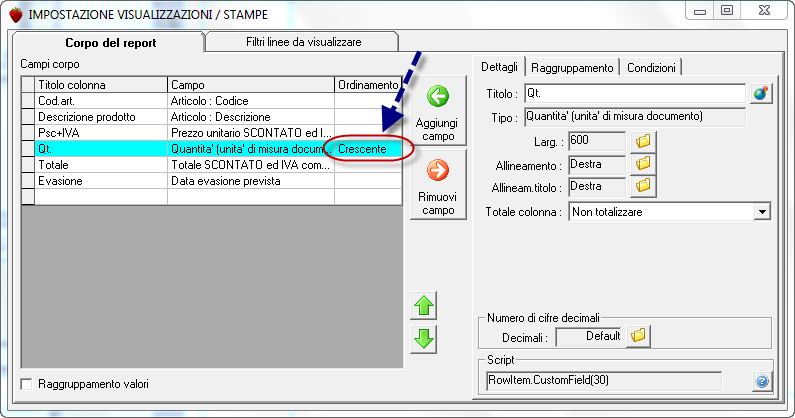
Task: Click in the Titolo input field
Action: point(635,94)
